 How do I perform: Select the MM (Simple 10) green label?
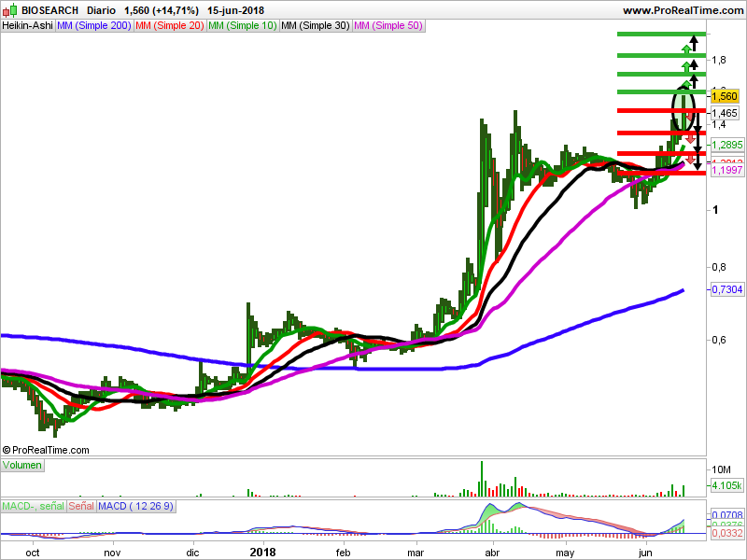(243, 26)
